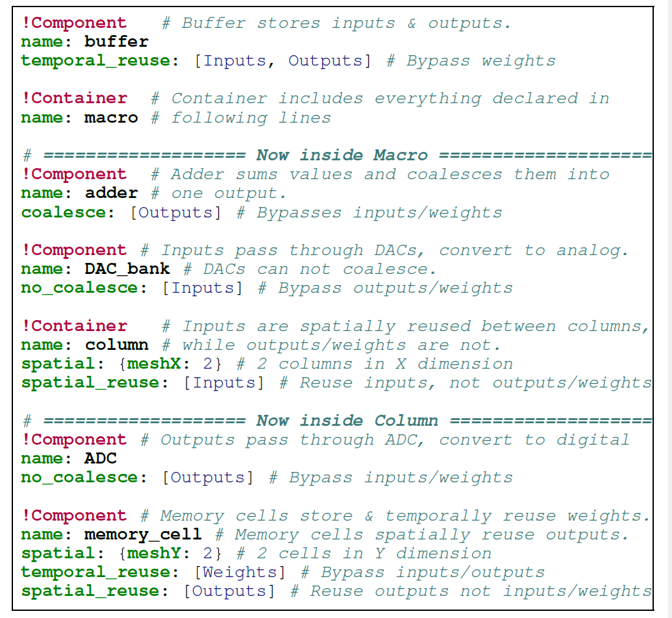This screenshot has height=618, width=672.
Task: Click 'spatial_reuse: [Inputs]' in the column container
Action: pos(143,383)
